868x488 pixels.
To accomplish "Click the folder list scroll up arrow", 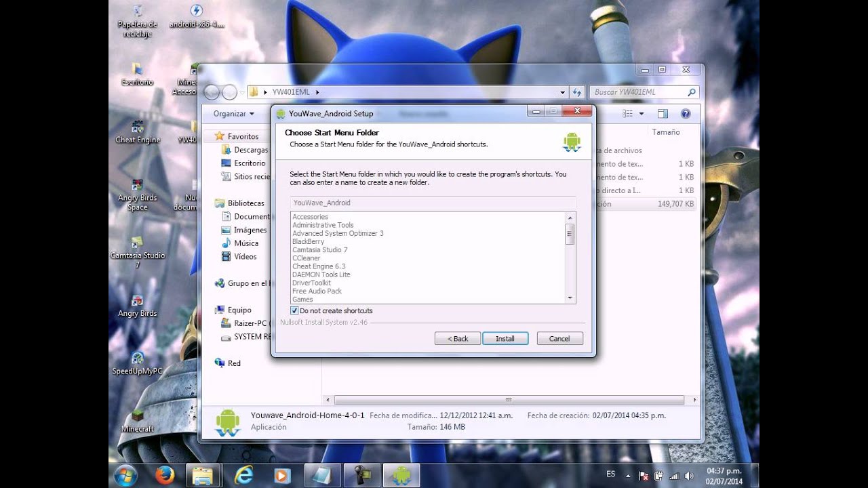I will [570, 218].
